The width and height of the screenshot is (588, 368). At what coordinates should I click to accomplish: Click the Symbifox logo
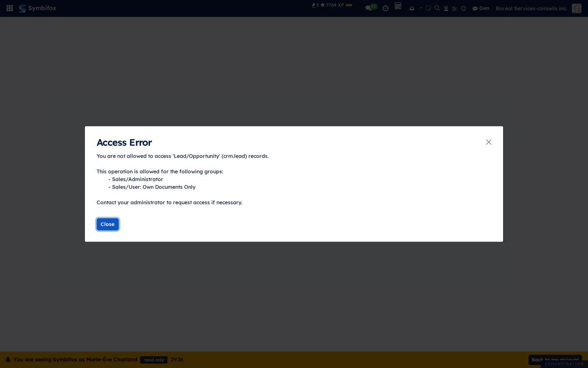tap(37, 8)
